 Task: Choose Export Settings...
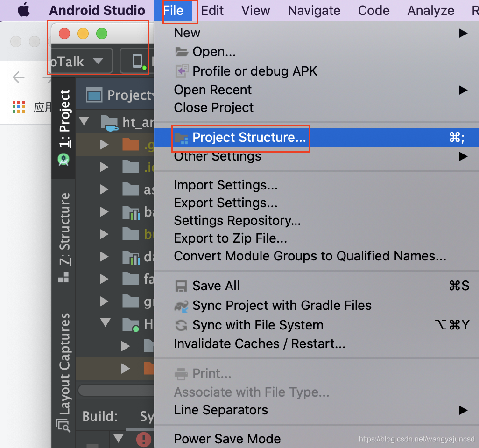(317, 203)
